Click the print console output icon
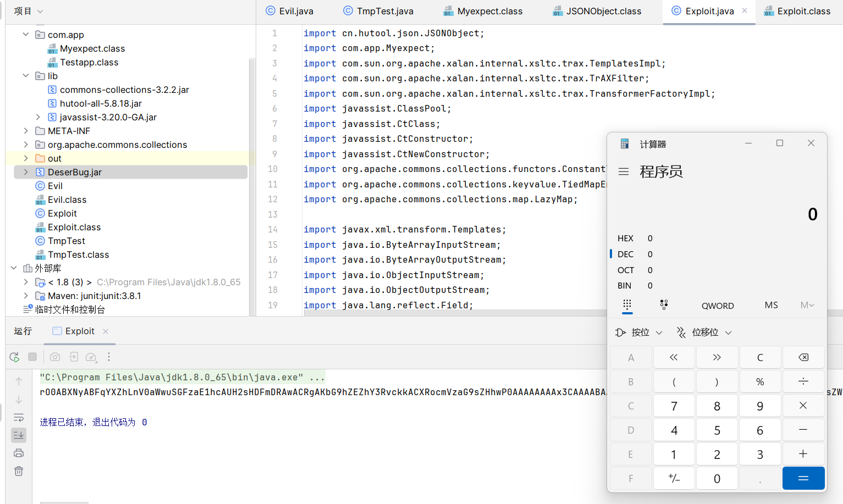This screenshot has width=843, height=504. tap(19, 453)
